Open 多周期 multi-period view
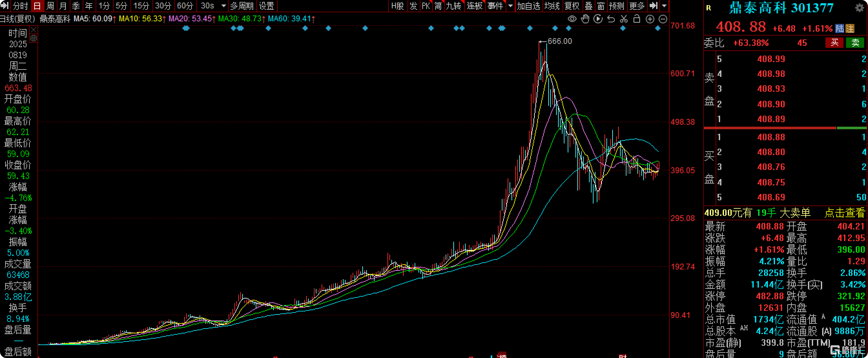 [x=242, y=6]
